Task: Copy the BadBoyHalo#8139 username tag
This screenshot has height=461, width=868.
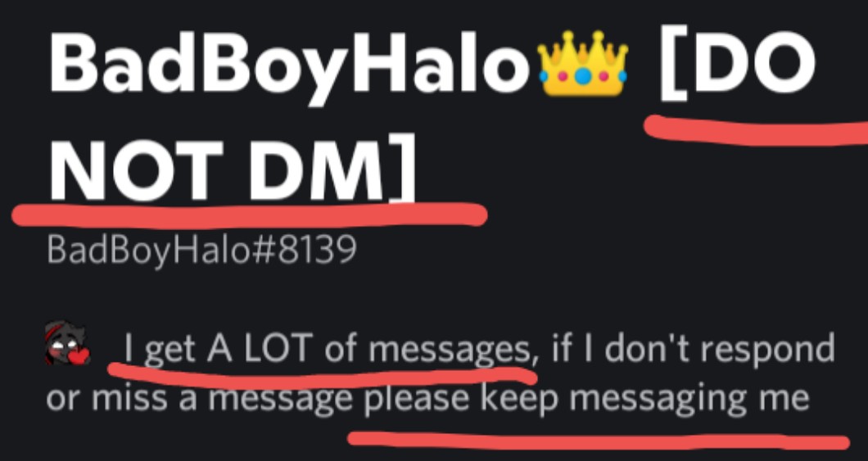Action: coord(202,251)
